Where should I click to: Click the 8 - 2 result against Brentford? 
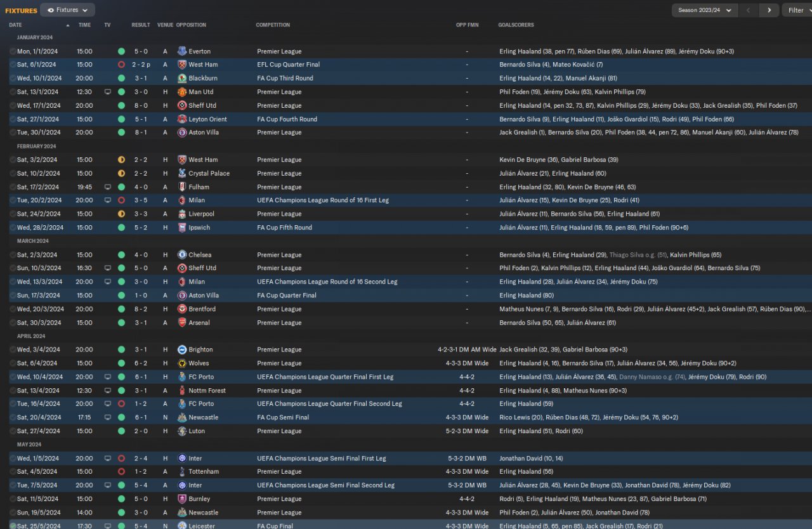point(141,309)
